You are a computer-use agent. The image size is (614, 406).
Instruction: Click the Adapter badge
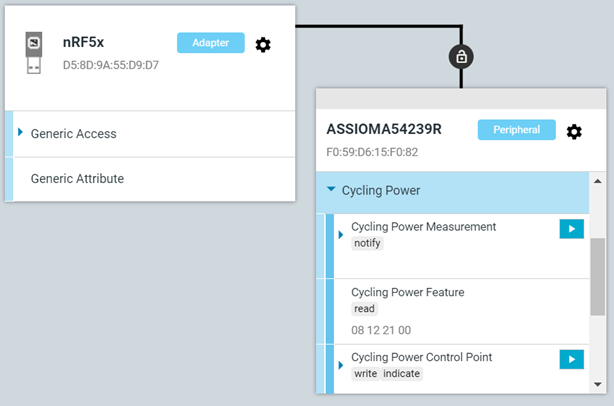(211, 42)
